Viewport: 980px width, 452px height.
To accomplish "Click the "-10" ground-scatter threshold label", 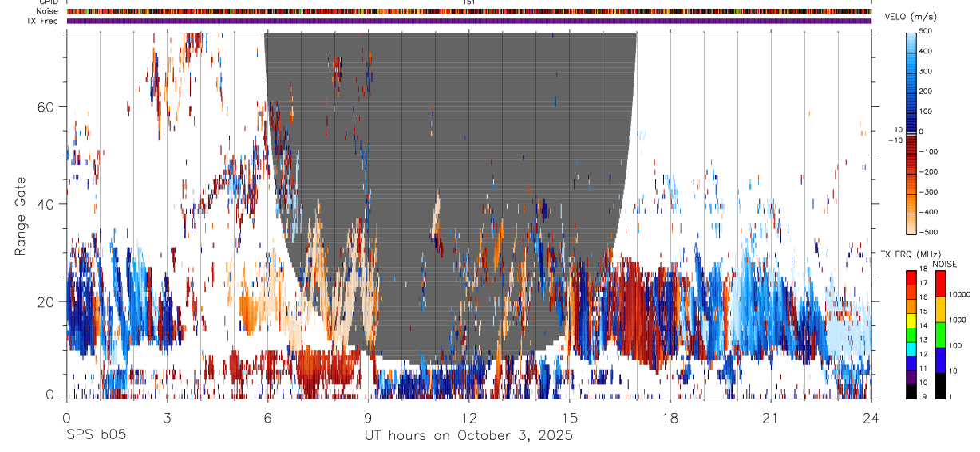I will coord(895,140).
